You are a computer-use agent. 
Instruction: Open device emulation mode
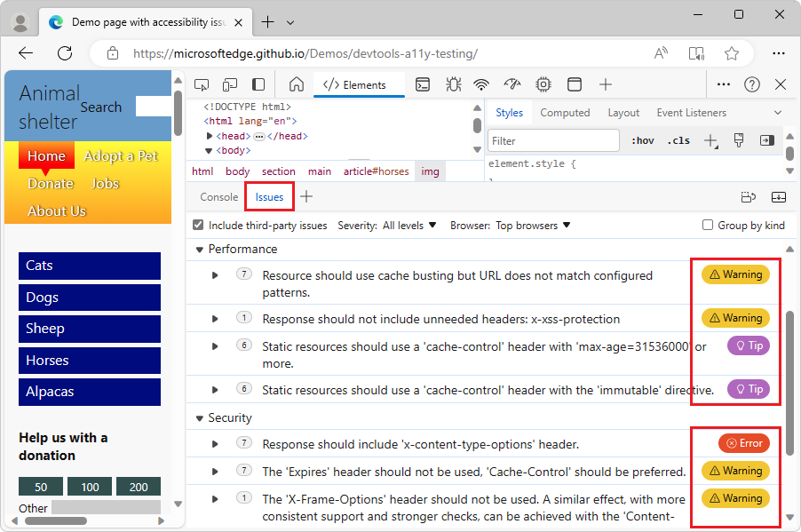tap(231, 83)
